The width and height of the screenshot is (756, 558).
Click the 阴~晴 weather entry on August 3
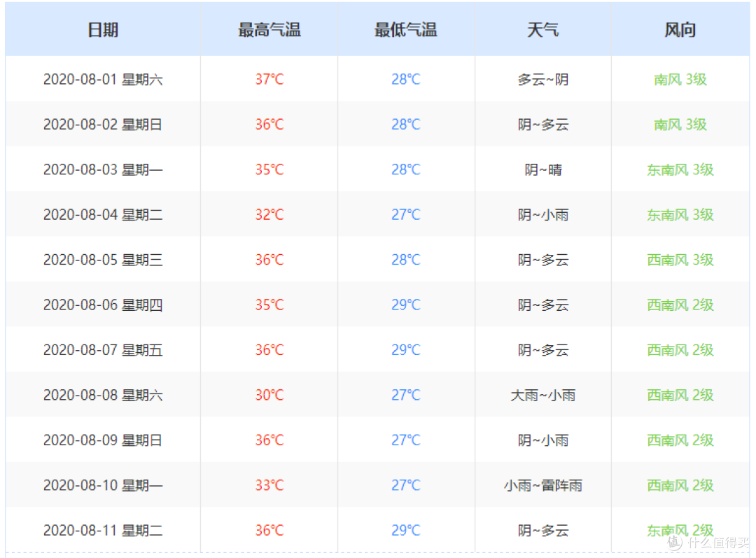pos(543,169)
